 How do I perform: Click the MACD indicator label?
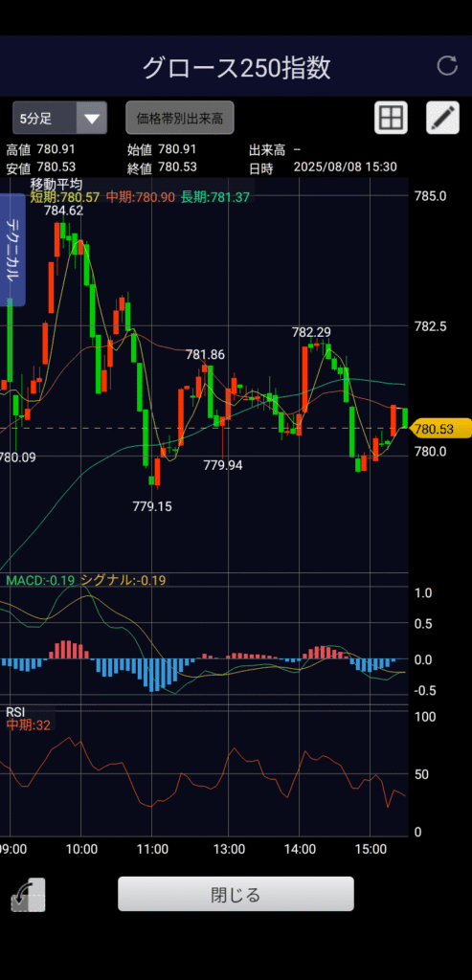point(40,580)
